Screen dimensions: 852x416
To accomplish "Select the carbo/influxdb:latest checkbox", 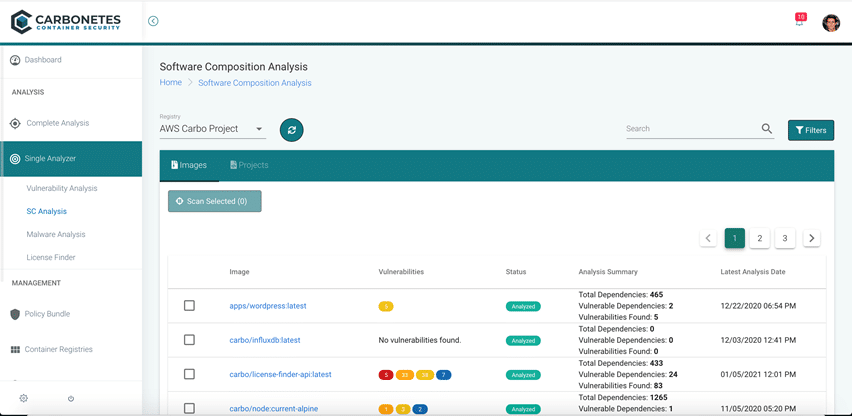I will click(189, 340).
